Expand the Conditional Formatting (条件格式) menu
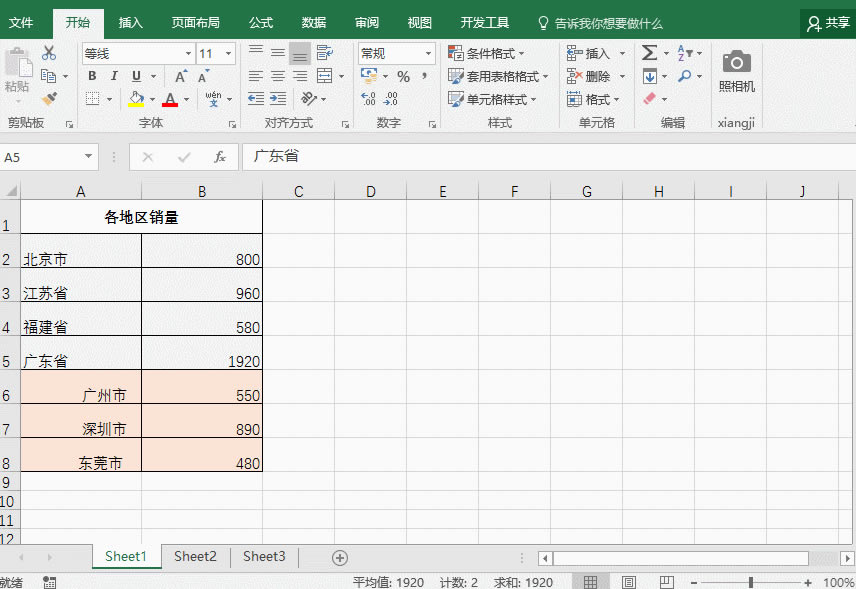The height and width of the screenshot is (589, 856). tap(488, 53)
